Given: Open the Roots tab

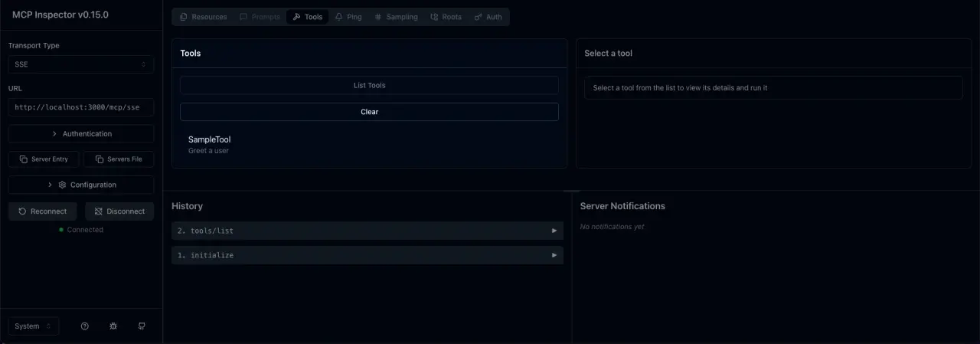Looking at the screenshot, I should click(446, 17).
